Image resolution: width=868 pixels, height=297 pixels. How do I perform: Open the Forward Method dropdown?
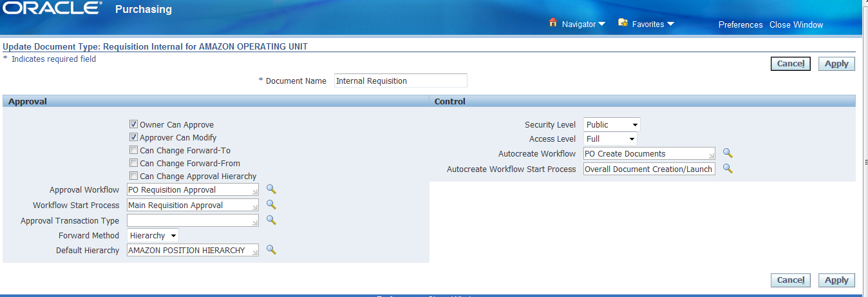click(x=153, y=236)
